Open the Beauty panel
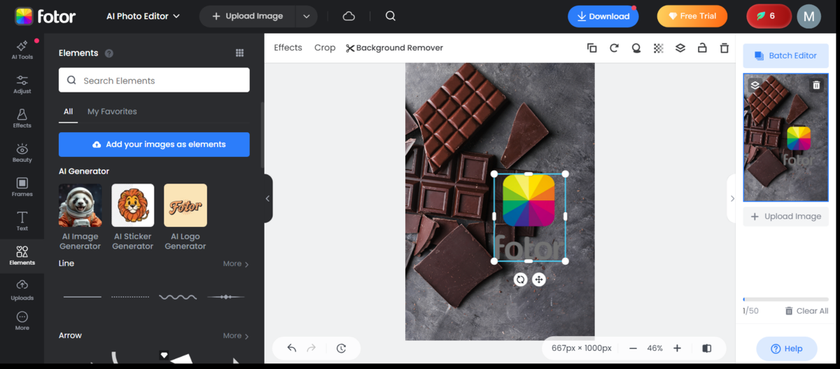This screenshot has height=369, width=840. pyautogui.click(x=22, y=153)
